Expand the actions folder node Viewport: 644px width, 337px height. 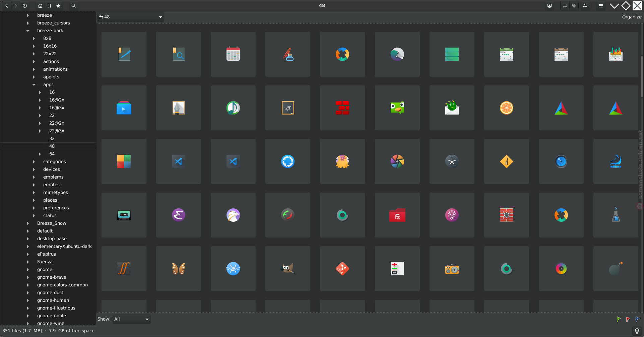(34, 62)
